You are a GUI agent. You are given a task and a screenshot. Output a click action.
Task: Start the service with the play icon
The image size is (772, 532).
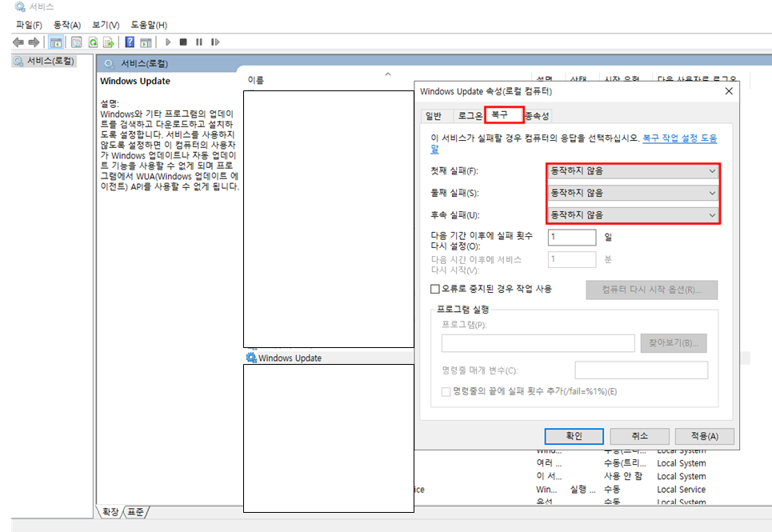(168, 42)
